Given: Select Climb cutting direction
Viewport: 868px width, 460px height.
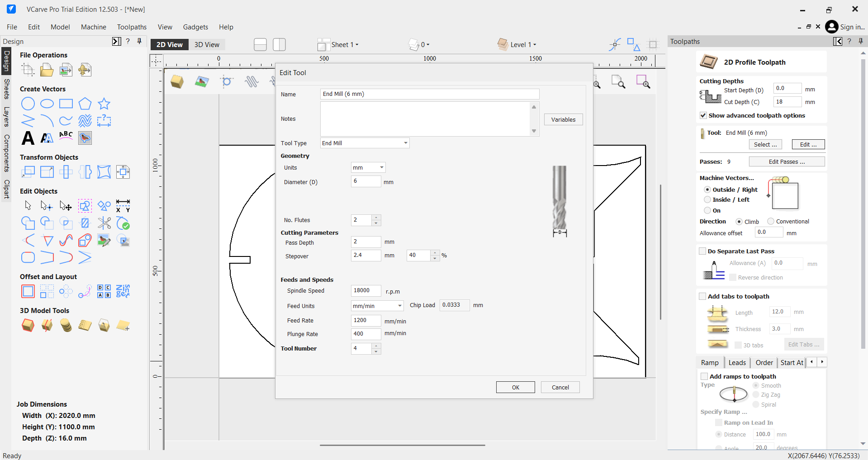Looking at the screenshot, I should coord(739,222).
